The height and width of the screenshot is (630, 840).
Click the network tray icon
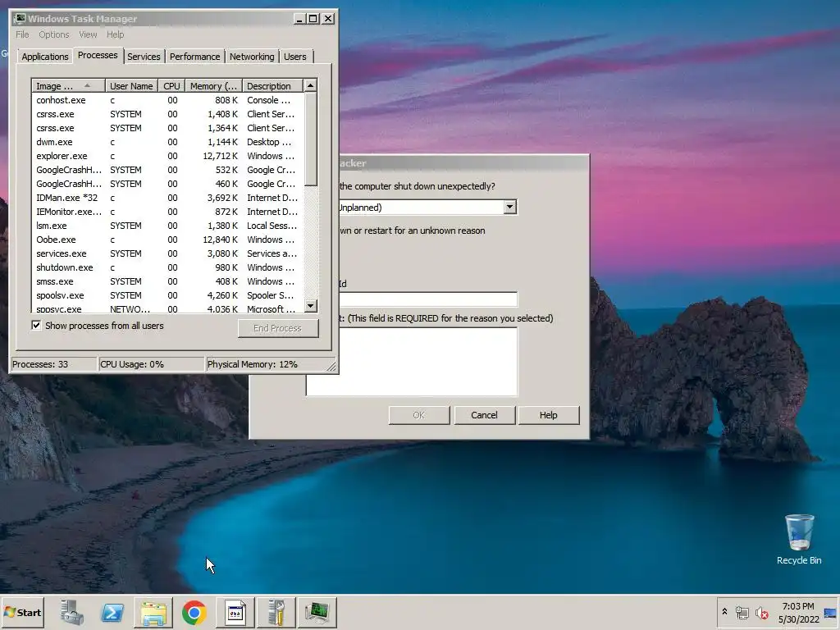pos(742,612)
